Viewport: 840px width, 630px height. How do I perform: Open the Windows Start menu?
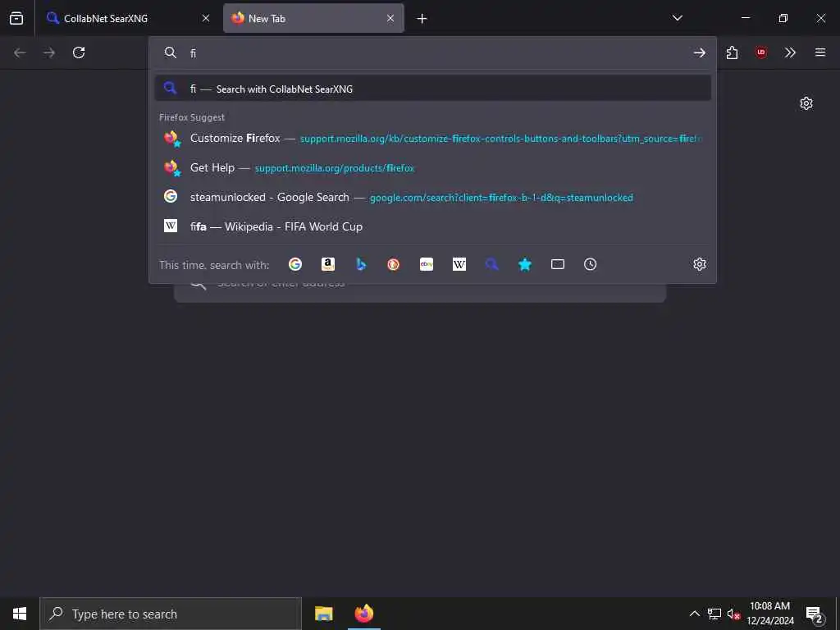click(20, 614)
